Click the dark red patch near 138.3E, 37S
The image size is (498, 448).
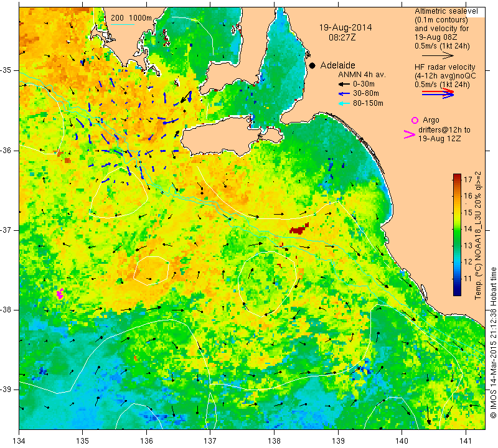pyautogui.click(x=299, y=229)
